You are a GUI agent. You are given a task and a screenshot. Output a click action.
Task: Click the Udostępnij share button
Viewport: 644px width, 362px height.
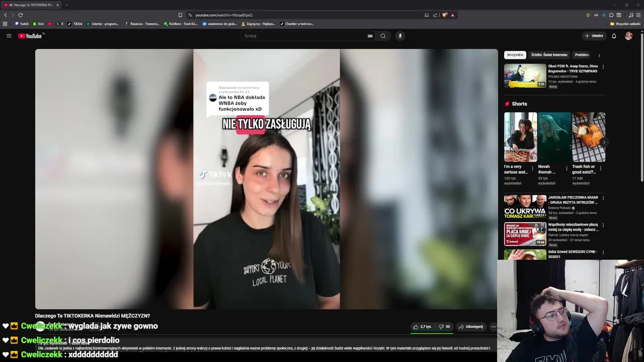click(x=471, y=327)
